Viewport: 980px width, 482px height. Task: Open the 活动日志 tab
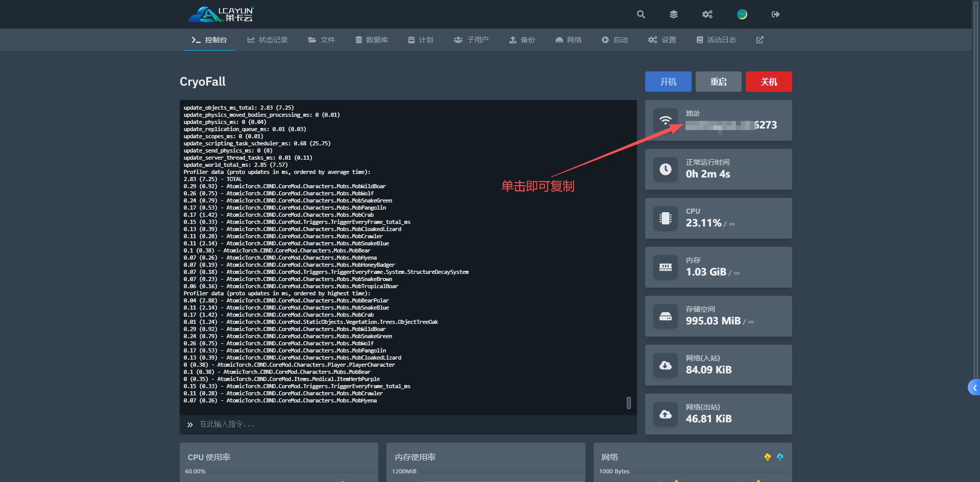(716, 40)
